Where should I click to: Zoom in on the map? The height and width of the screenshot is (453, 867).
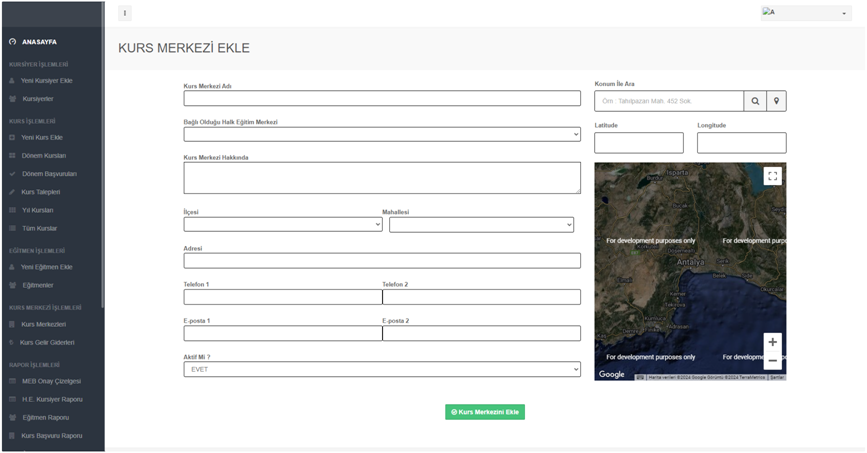tap(772, 342)
